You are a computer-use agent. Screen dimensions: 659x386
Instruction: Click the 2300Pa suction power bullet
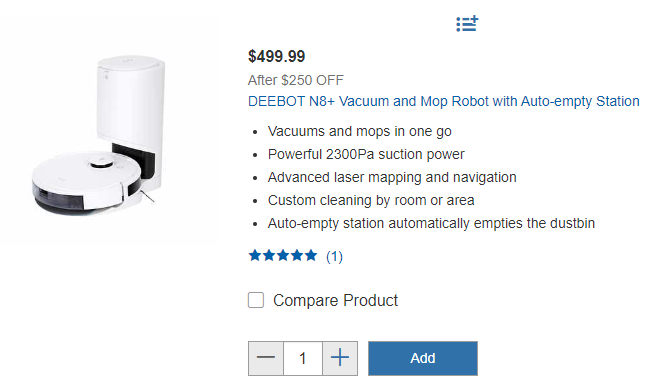[x=366, y=154]
